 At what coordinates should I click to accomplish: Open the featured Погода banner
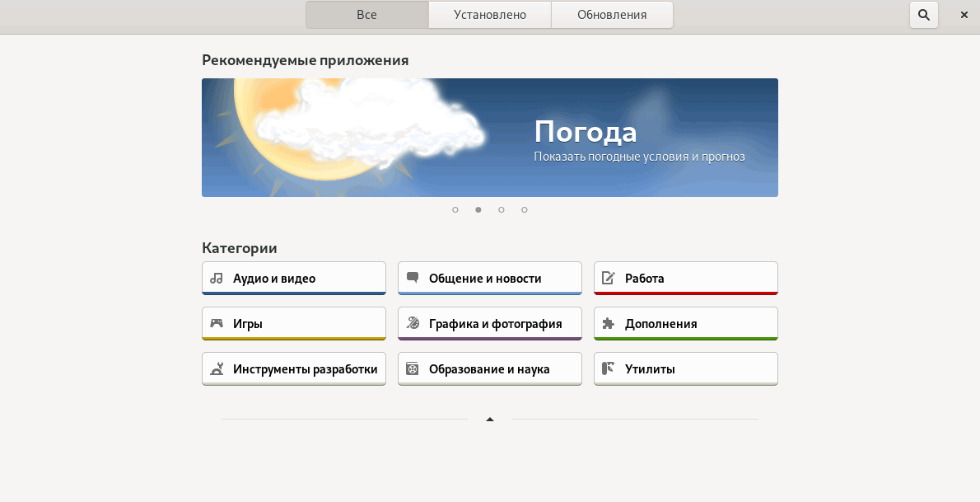pyautogui.click(x=490, y=138)
